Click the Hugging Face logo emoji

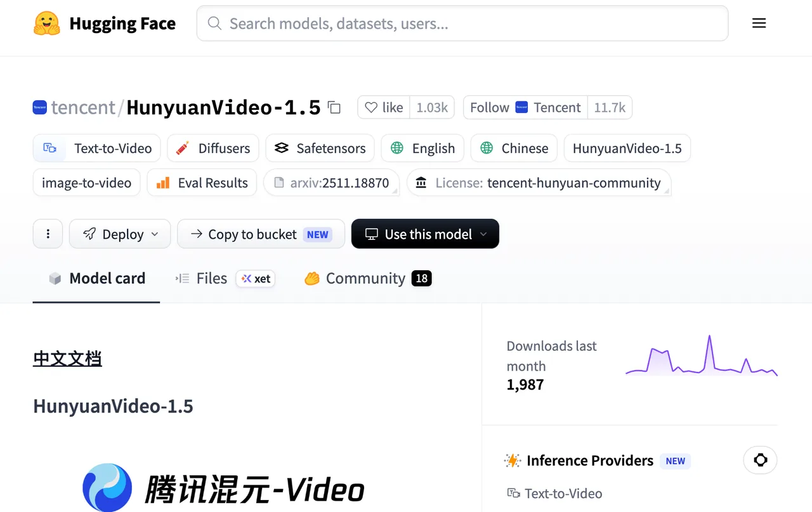pyautogui.click(x=46, y=23)
